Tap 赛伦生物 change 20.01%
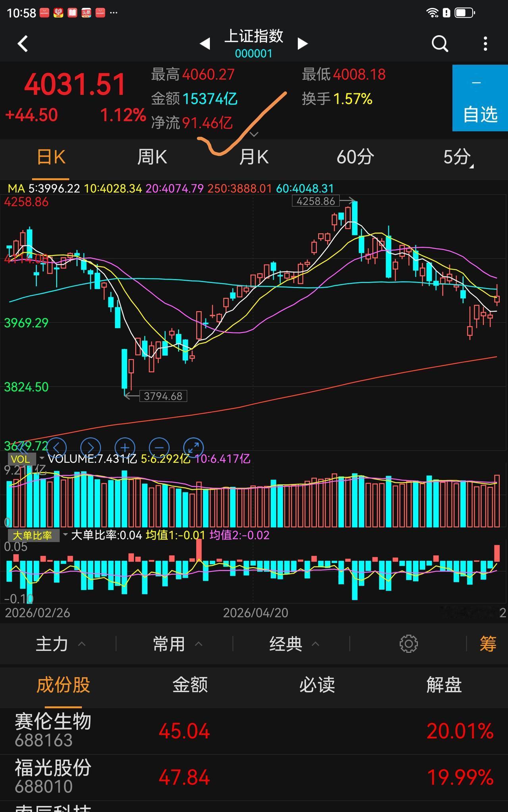 coord(460,731)
